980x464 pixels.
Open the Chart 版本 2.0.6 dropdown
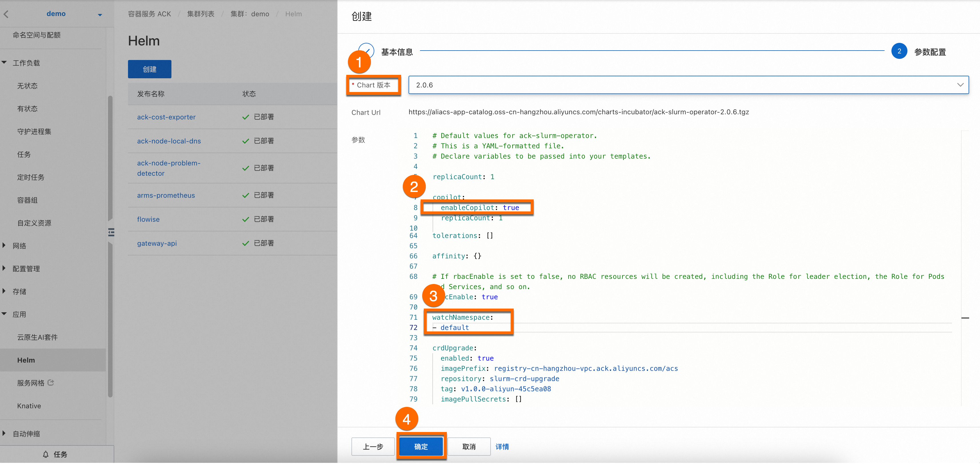click(960, 85)
